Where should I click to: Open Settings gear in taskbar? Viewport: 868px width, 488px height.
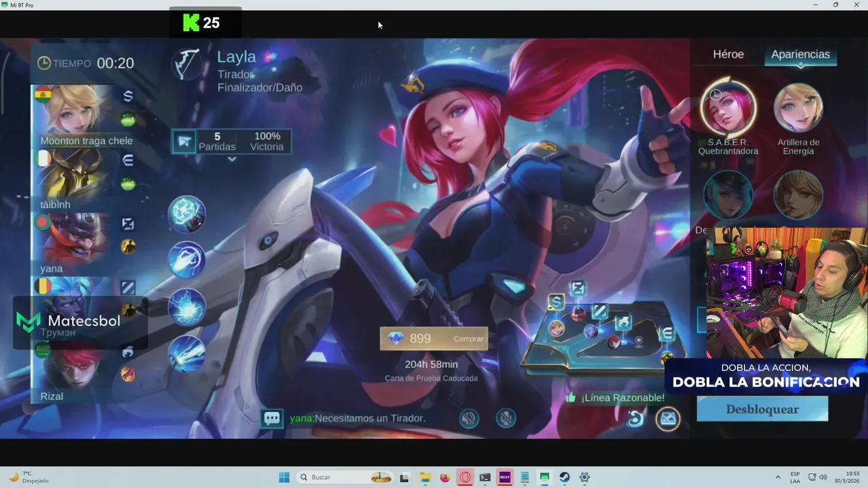click(585, 477)
